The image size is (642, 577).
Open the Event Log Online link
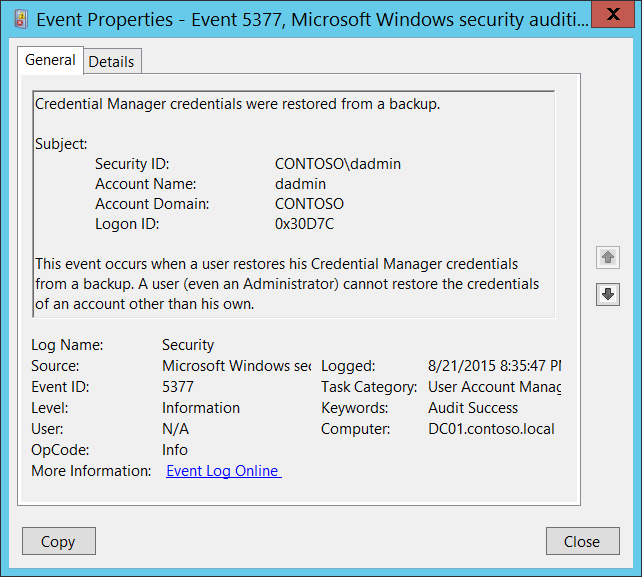tap(223, 471)
